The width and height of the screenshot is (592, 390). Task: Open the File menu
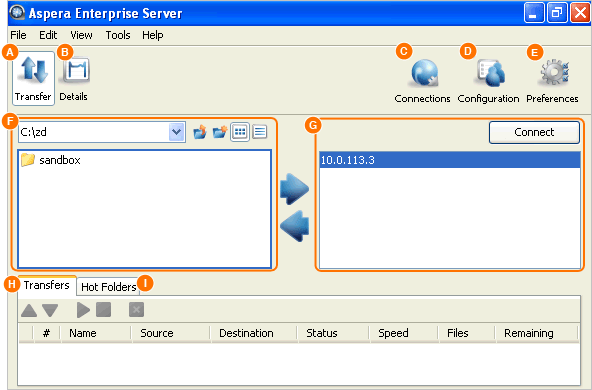pyautogui.click(x=18, y=35)
